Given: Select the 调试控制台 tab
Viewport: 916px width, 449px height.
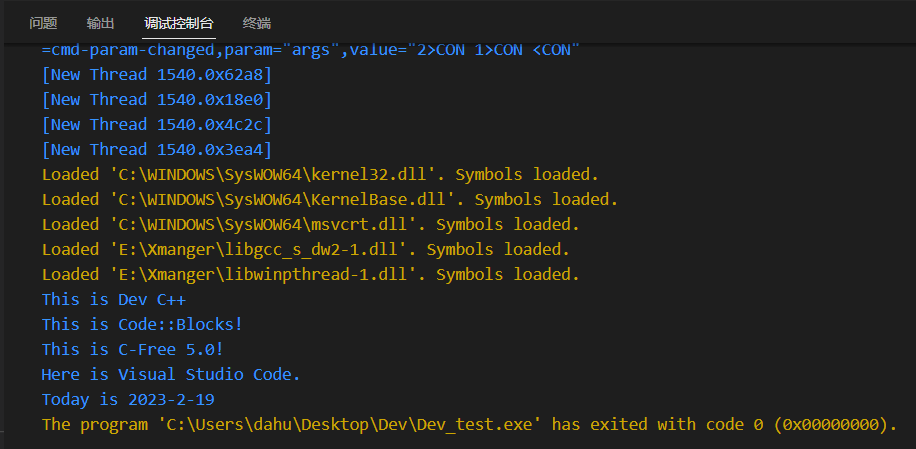Looking at the screenshot, I should pyautogui.click(x=179, y=23).
